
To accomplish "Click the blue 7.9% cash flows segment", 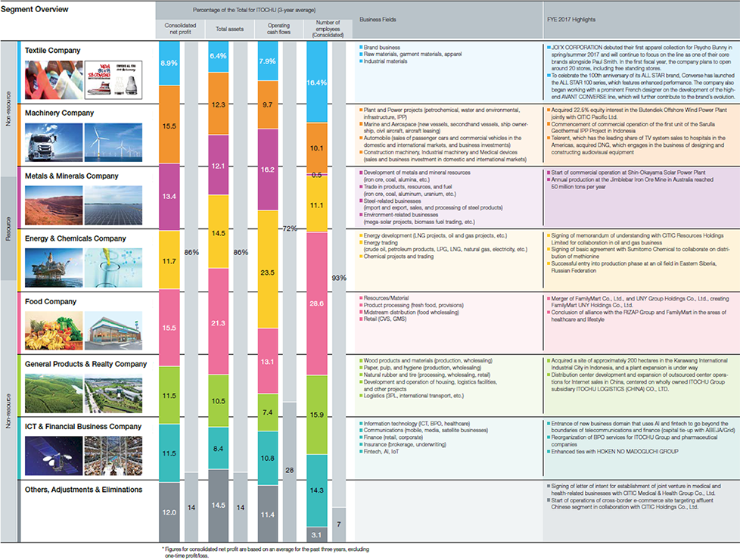I will click(x=268, y=61).
